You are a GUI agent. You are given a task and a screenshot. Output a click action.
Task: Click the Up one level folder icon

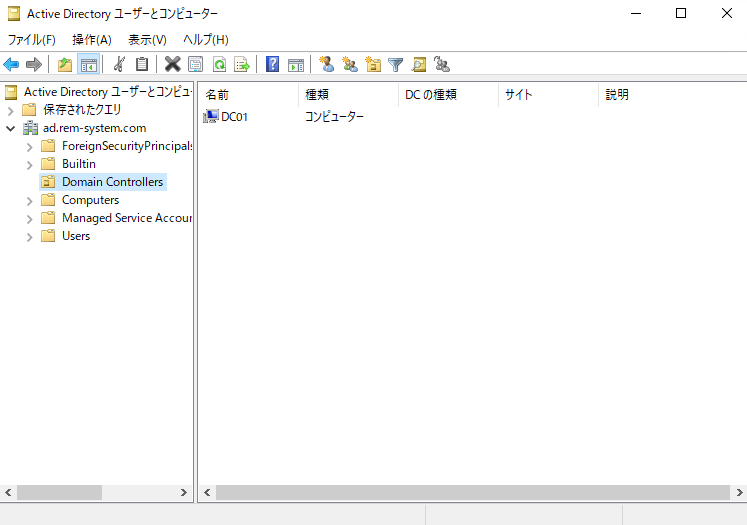65,65
